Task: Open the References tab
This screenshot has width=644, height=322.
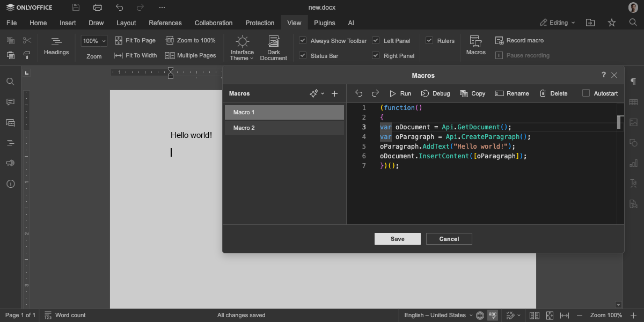Action: point(165,23)
